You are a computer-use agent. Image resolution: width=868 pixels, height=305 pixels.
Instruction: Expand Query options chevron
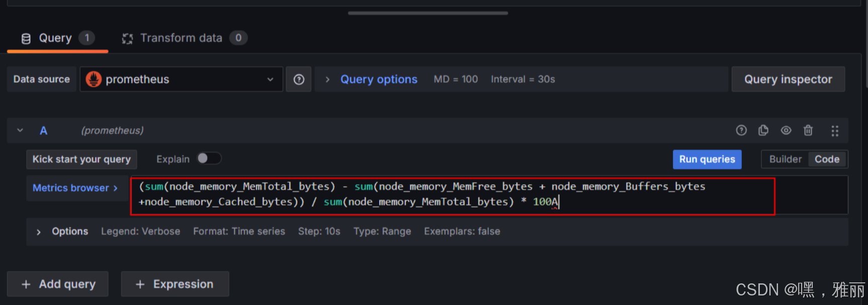327,79
